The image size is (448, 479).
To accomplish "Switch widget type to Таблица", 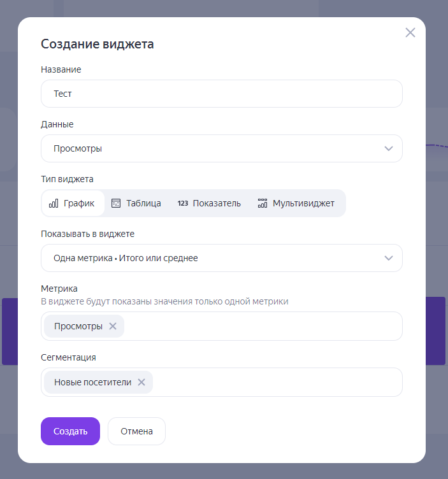I will pyautogui.click(x=143, y=203).
